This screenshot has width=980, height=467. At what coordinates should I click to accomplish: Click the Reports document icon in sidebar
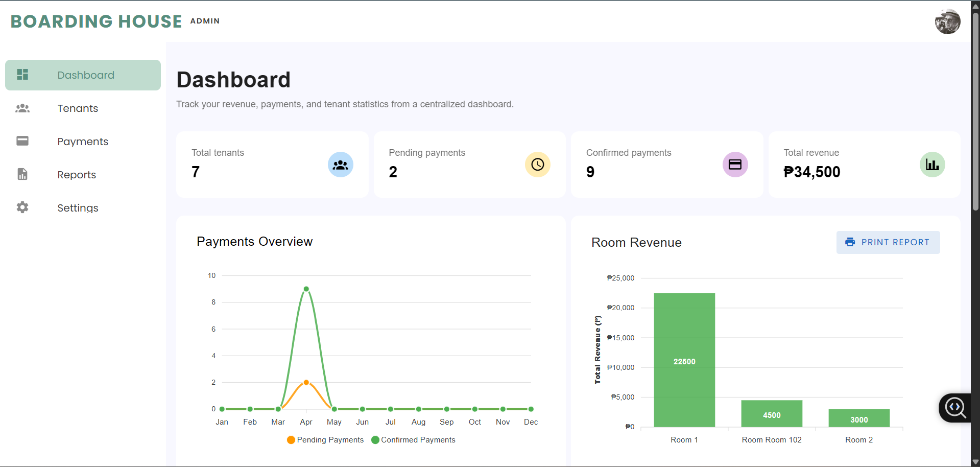(x=22, y=174)
